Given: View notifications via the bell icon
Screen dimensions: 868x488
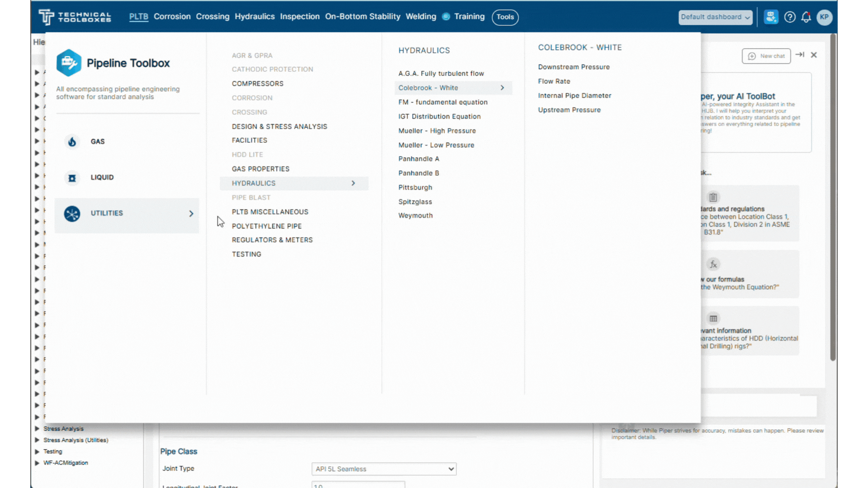Looking at the screenshot, I should (807, 17).
